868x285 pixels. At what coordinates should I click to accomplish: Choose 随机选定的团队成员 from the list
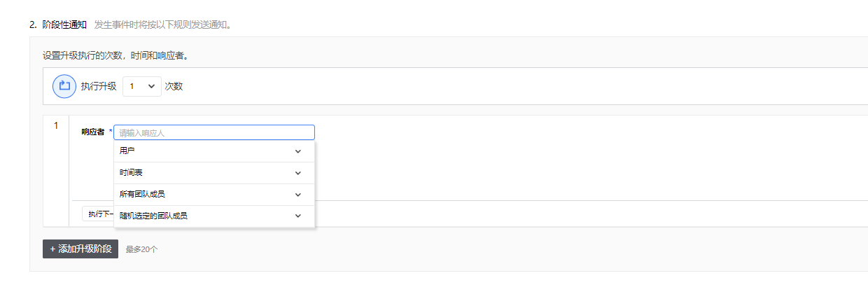(x=153, y=216)
